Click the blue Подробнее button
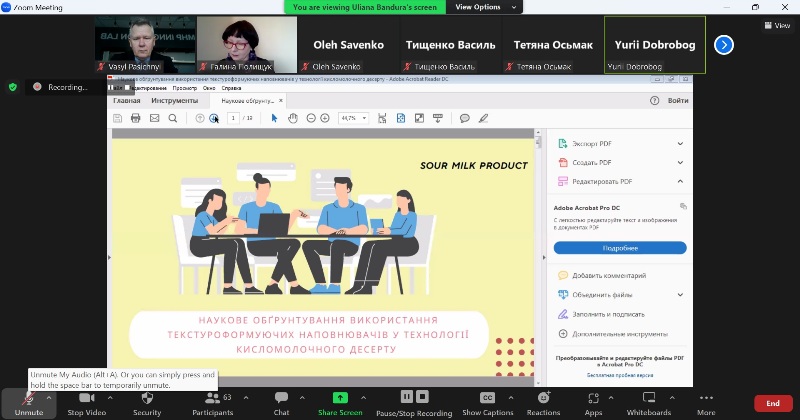Viewport: 800px width, 420px height. (620, 247)
